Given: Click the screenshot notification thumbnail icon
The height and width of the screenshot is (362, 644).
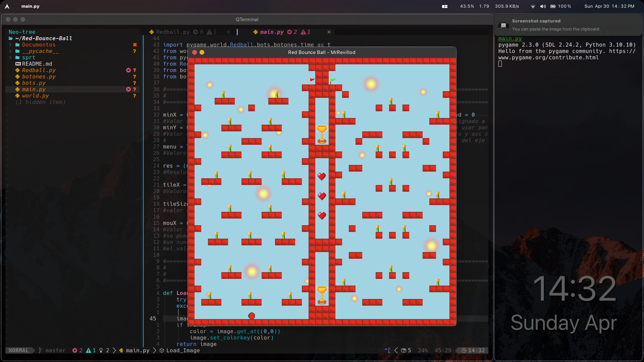Looking at the screenshot, I should (x=503, y=25).
